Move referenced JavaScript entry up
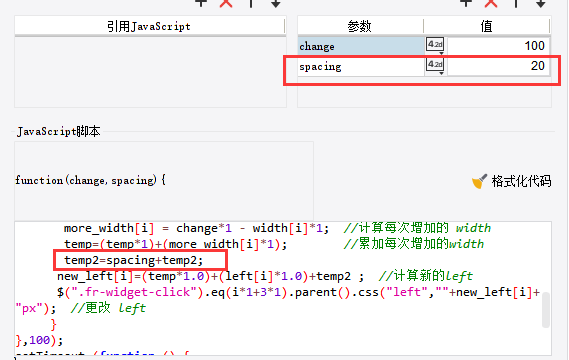 [251, 3]
